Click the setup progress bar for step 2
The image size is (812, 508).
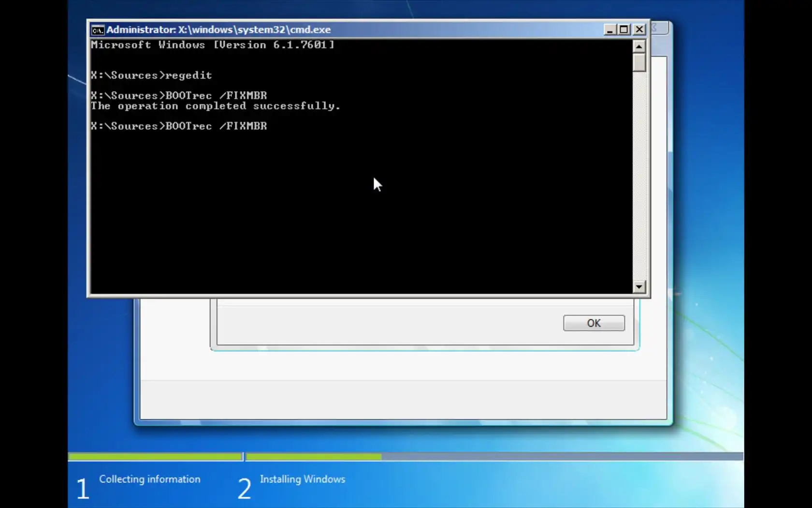point(494,457)
